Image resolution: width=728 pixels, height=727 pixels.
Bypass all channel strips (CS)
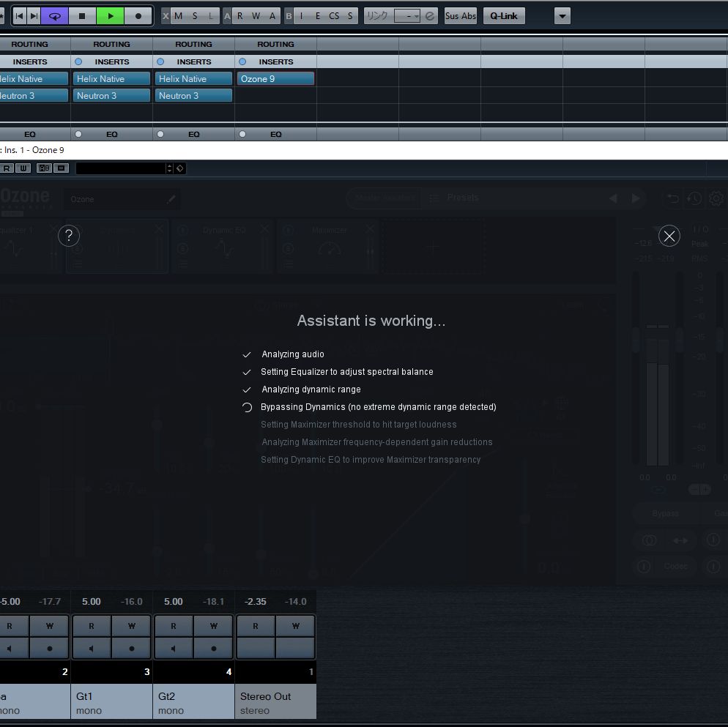(x=334, y=16)
